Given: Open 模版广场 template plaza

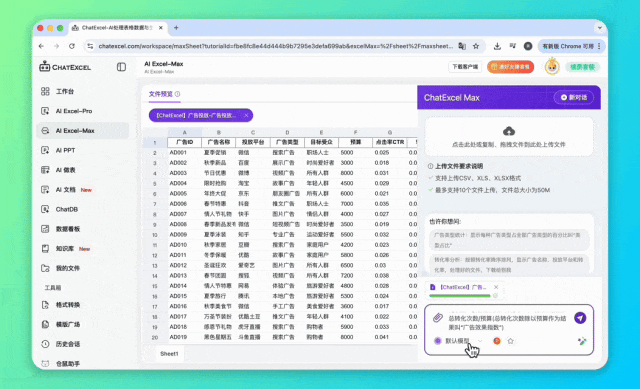Looking at the screenshot, I should tap(68, 325).
